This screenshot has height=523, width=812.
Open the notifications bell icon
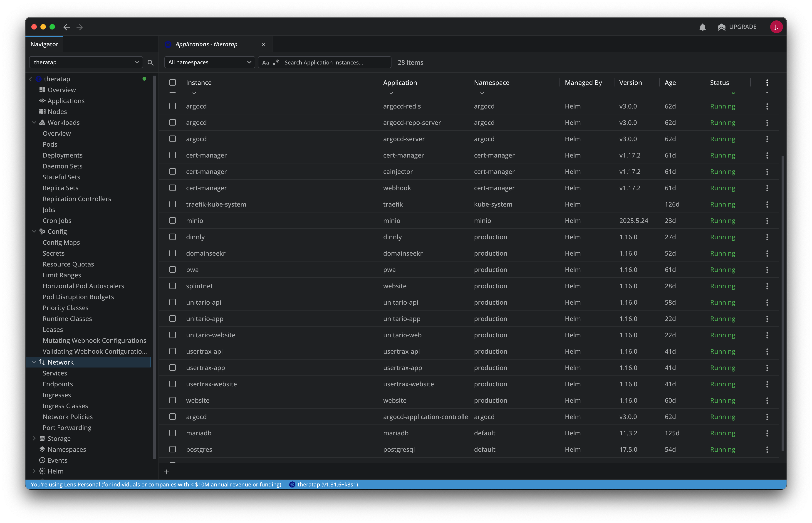point(703,27)
